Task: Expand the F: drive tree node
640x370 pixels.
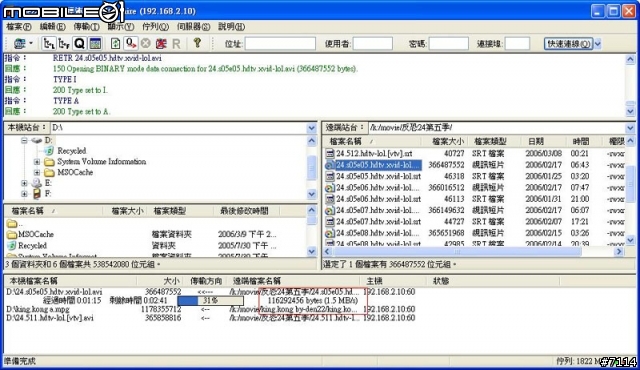Action: coord(24,194)
